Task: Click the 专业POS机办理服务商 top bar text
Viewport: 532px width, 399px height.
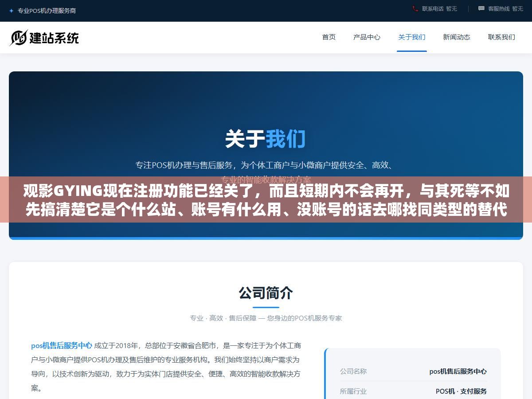Action: point(47,11)
